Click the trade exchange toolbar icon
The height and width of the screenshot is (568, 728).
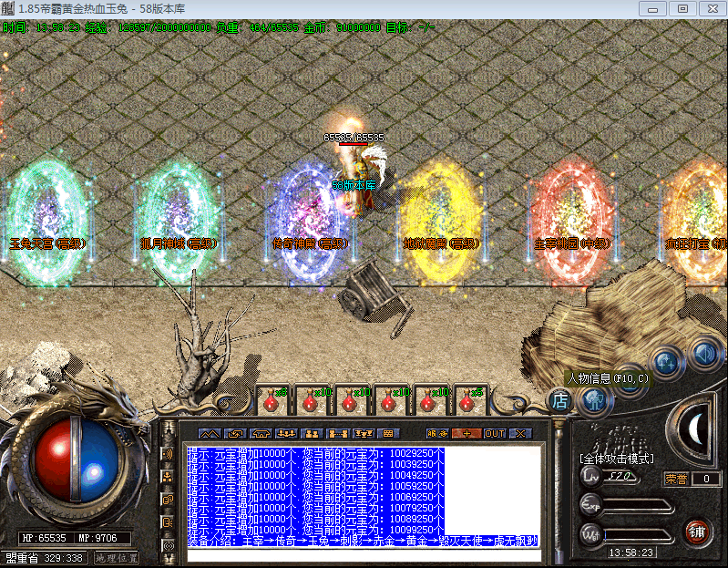(235, 434)
